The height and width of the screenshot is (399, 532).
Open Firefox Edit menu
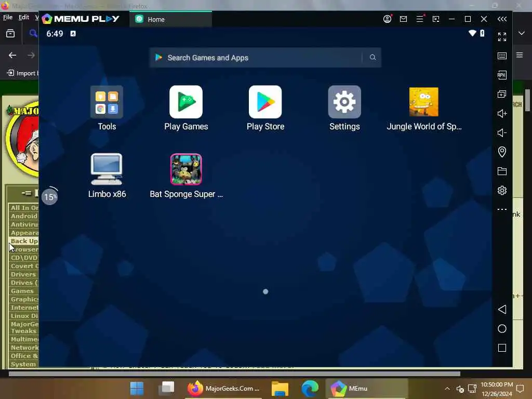pos(24,17)
